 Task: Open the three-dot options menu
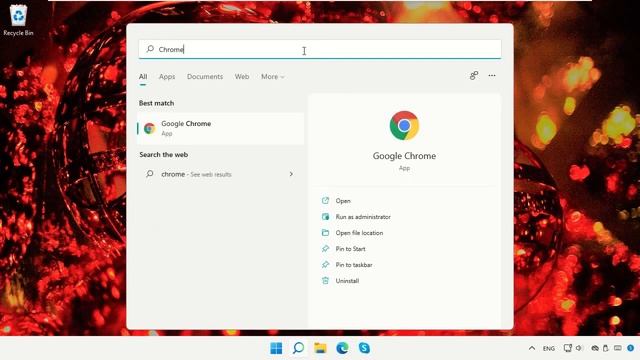(x=492, y=76)
